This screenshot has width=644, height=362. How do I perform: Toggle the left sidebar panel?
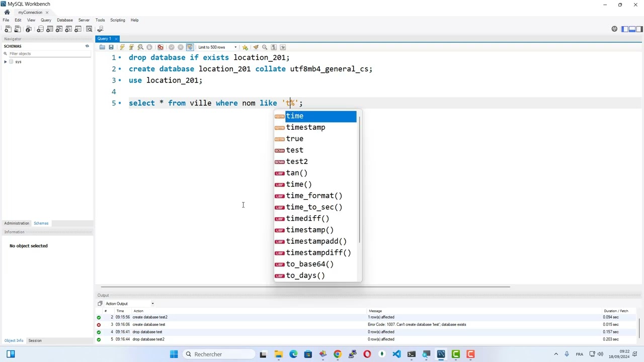coord(625,29)
